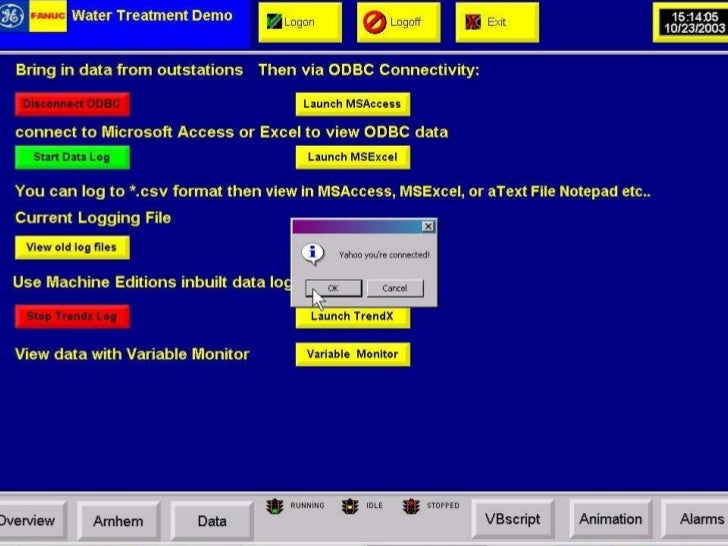This screenshot has width=728, height=546.
Task: Click the RUNNING traffic light icon
Action: (275, 506)
